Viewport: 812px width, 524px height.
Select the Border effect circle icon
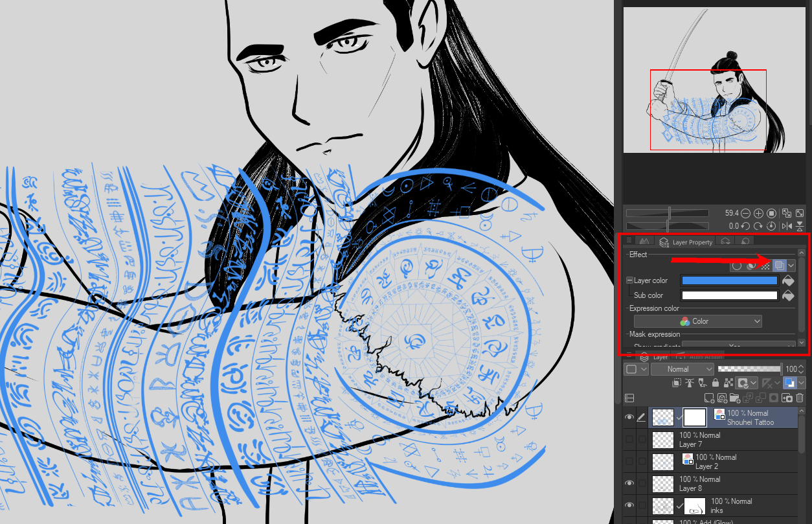tap(737, 266)
